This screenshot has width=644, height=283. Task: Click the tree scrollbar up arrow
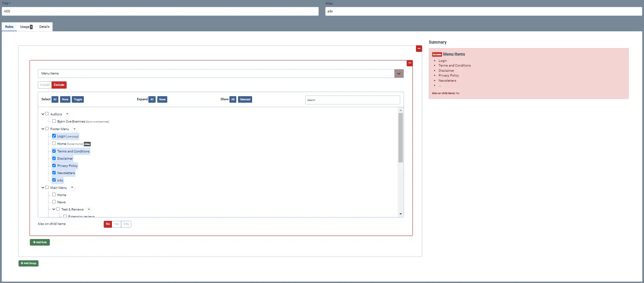click(x=400, y=110)
